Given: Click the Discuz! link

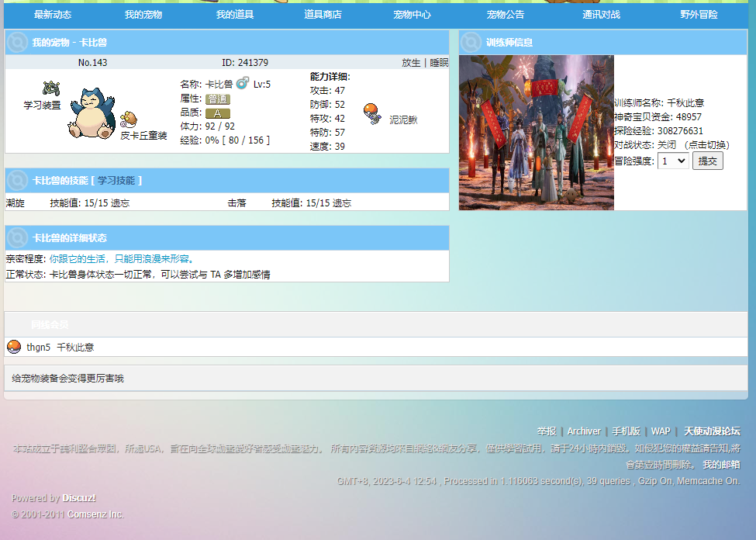Looking at the screenshot, I should click(x=79, y=498).
